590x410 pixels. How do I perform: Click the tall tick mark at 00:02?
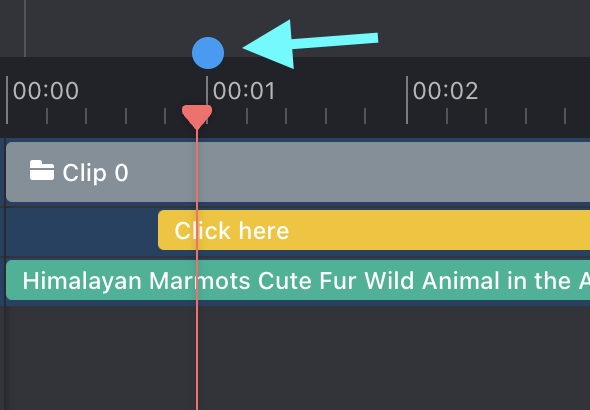click(x=407, y=100)
